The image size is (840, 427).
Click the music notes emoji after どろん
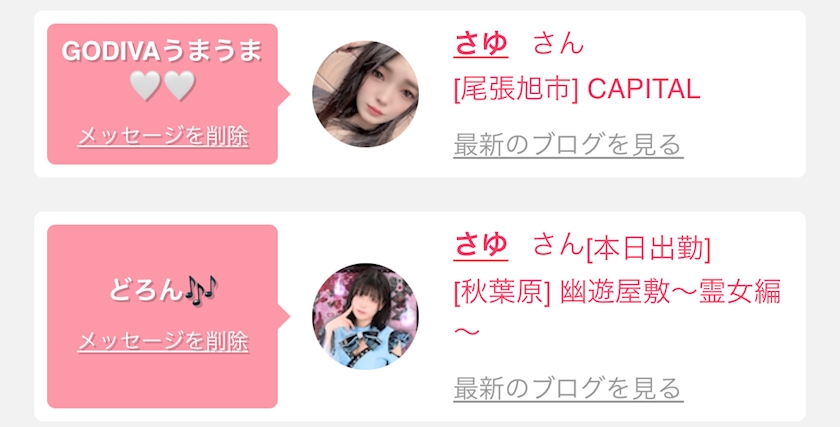[x=201, y=290]
